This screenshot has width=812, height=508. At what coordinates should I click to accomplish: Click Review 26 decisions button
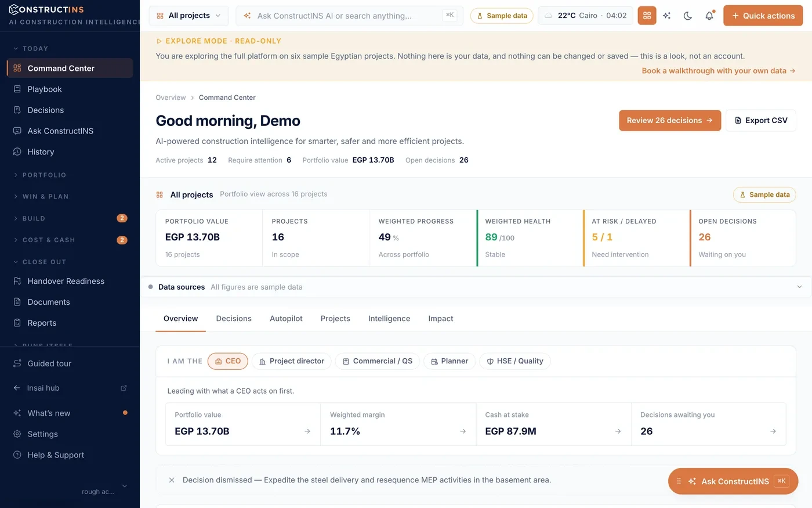point(670,120)
